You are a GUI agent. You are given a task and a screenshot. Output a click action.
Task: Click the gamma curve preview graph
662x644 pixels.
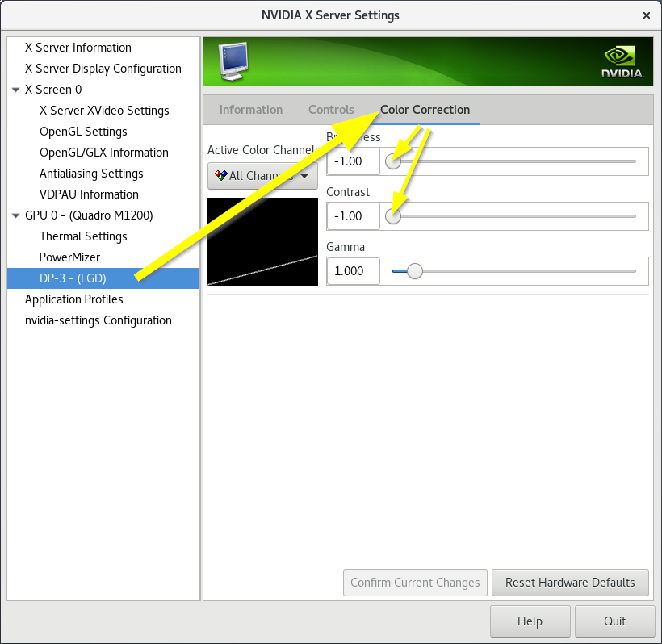point(262,242)
